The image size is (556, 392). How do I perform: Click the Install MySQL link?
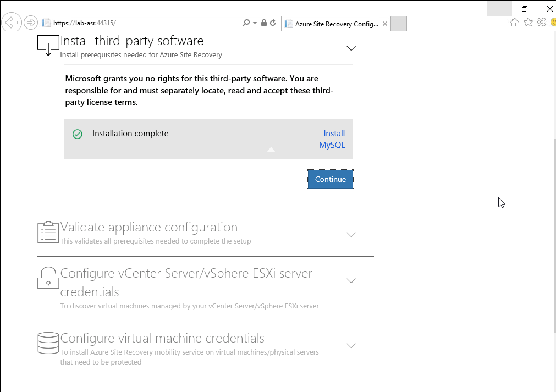pyautogui.click(x=332, y=140)
